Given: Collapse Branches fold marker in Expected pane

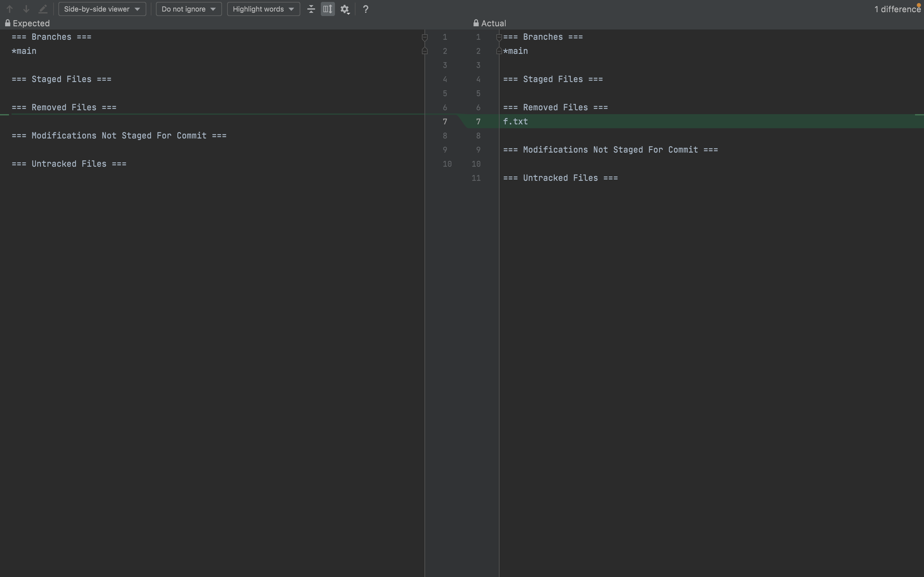Looking at the screenshot, I should point(424,37).
